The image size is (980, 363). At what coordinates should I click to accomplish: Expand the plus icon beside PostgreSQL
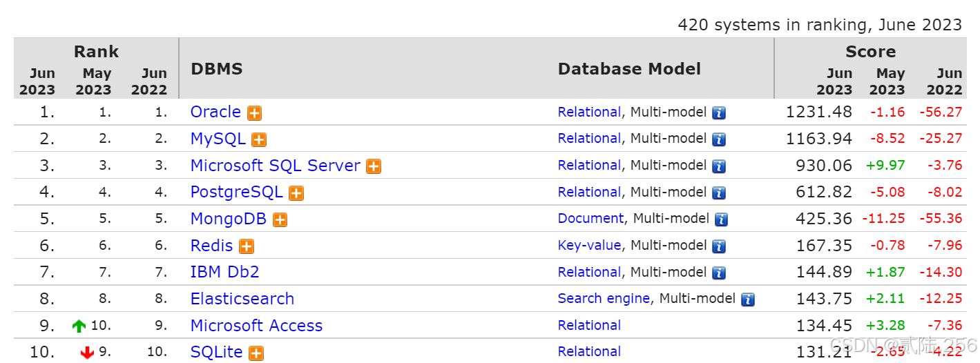coord(296,193)
